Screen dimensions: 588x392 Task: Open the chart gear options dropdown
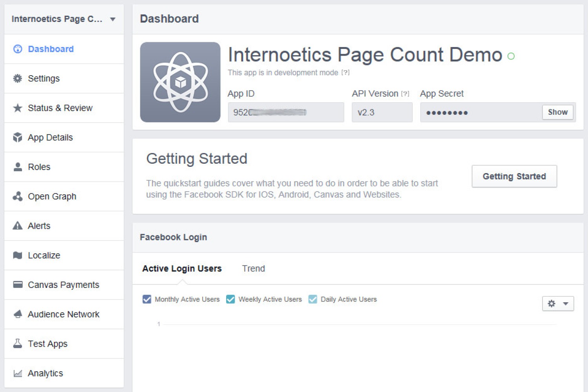557,303
